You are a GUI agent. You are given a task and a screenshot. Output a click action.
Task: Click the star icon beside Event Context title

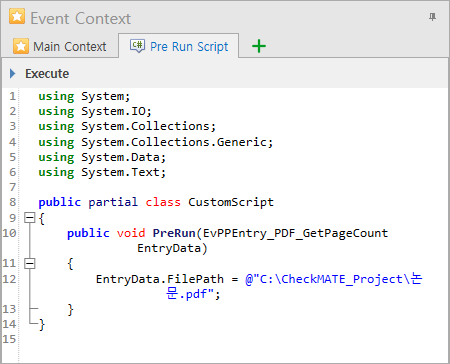(x=17, y=17)
